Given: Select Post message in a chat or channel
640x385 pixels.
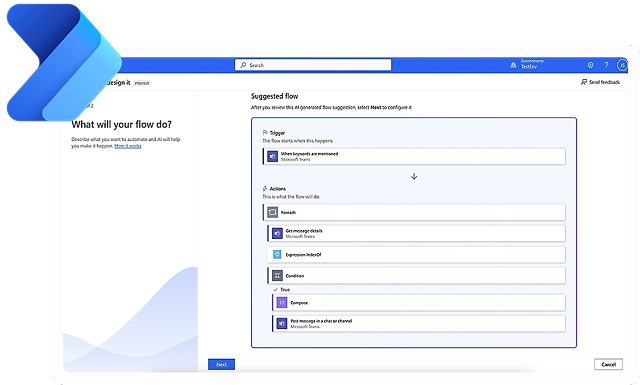Looking at the screenshot, I should (419, 323).
